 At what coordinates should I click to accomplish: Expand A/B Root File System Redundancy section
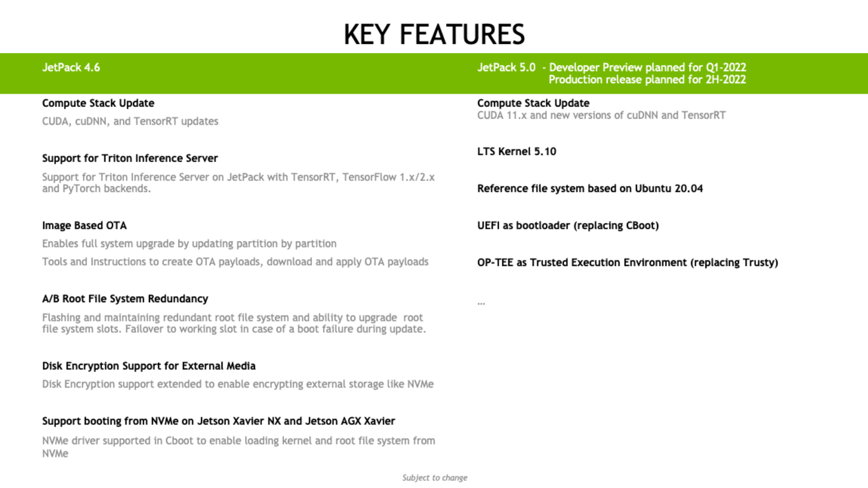point(125,299)
